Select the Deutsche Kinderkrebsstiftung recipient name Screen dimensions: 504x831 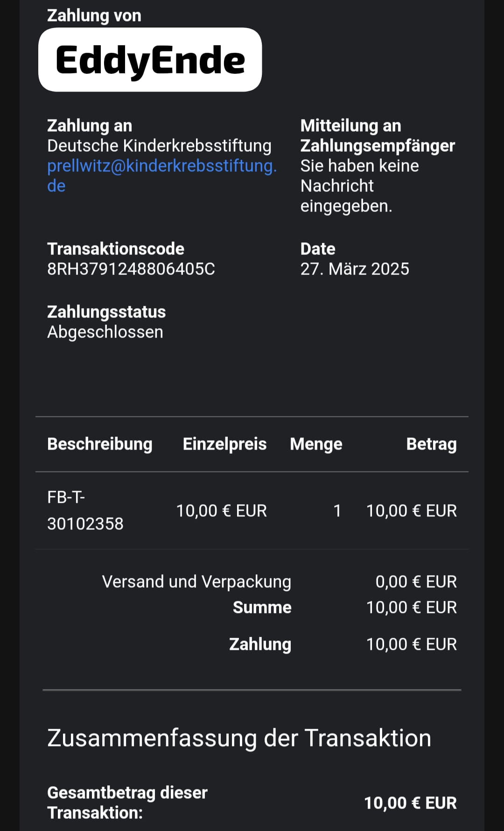click(x=159, y=146)
